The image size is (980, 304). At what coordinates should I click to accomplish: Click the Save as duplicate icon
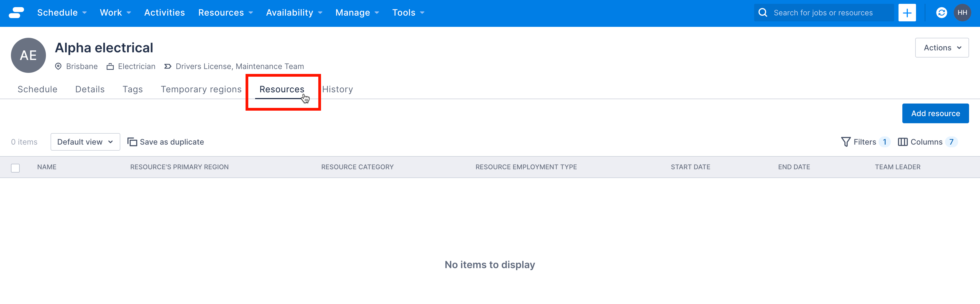coord(132,141)
